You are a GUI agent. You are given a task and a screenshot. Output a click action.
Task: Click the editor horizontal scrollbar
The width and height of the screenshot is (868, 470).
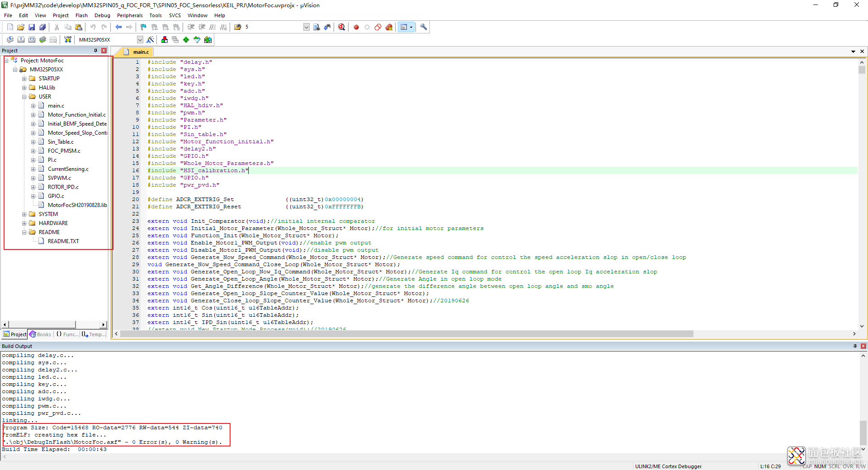(407, 334)
